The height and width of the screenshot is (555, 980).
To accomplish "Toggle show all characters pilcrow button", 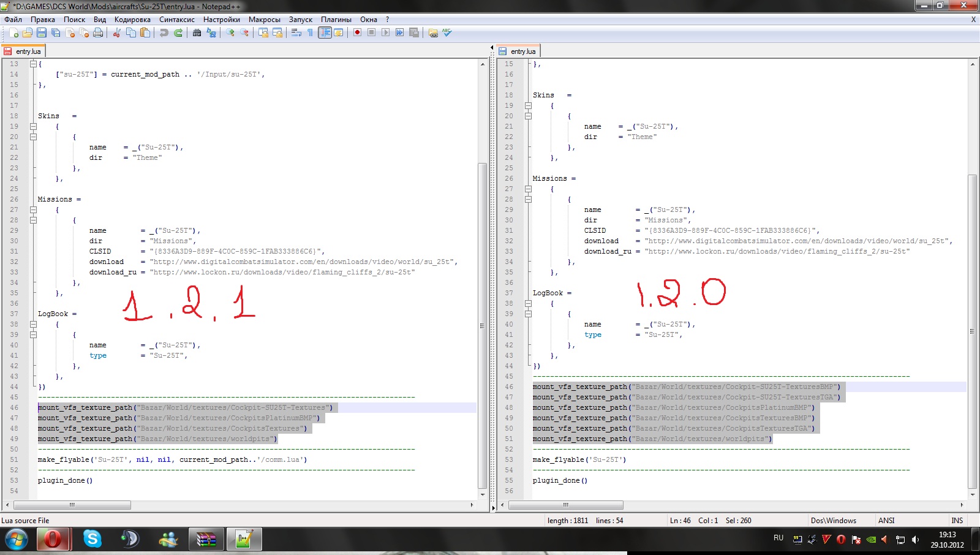I will [x=311, y=33].
